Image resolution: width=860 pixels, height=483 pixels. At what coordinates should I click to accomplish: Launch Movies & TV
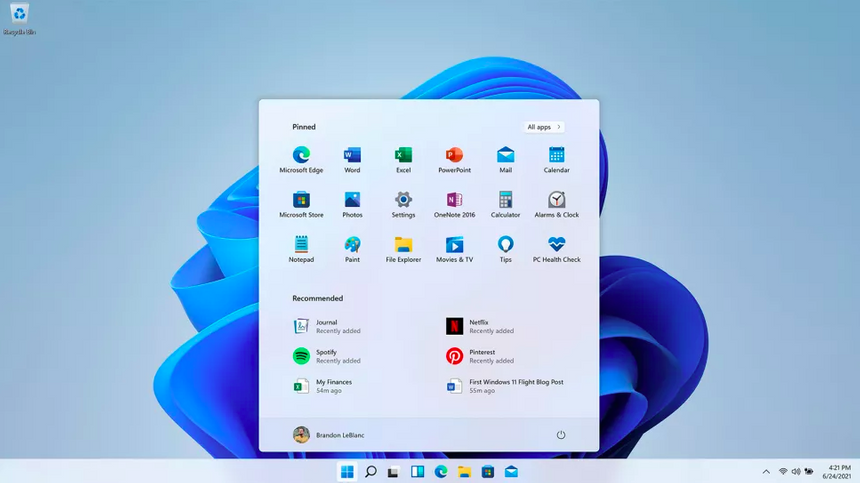454,246
